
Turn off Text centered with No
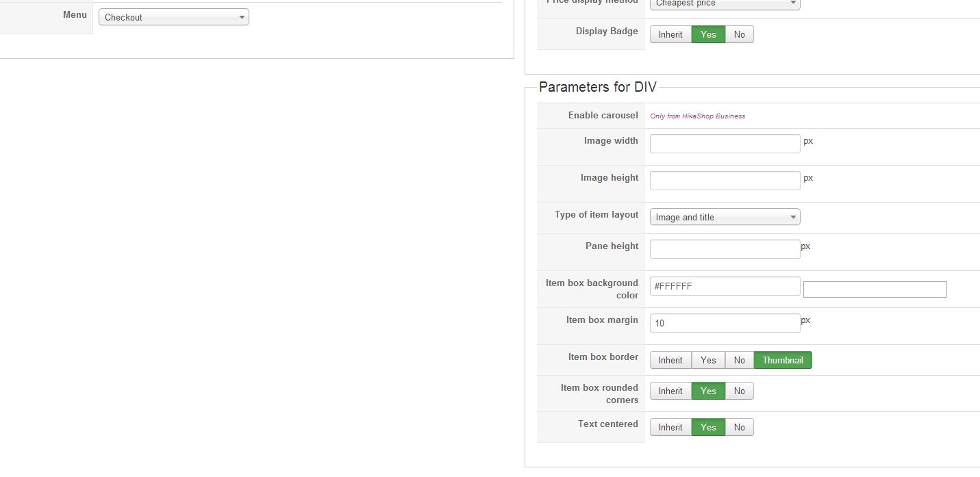pos(739,427)
